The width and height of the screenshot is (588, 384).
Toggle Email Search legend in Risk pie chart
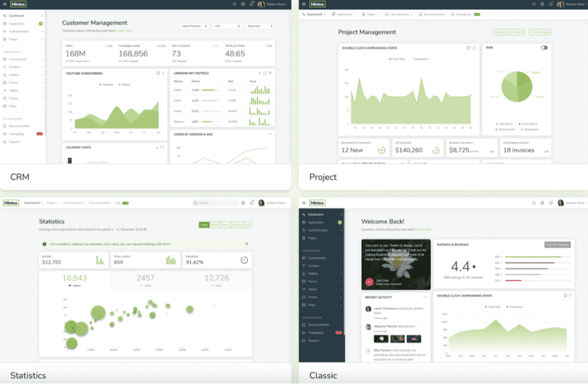[528, 124]
